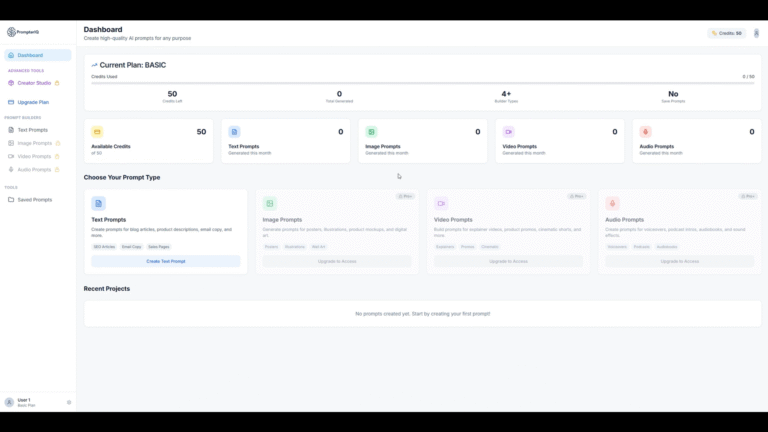The width and height of the screenshot is (768, 432).
Task: Click the PromptariQ logo icon
Action: (x=11, y=32)
